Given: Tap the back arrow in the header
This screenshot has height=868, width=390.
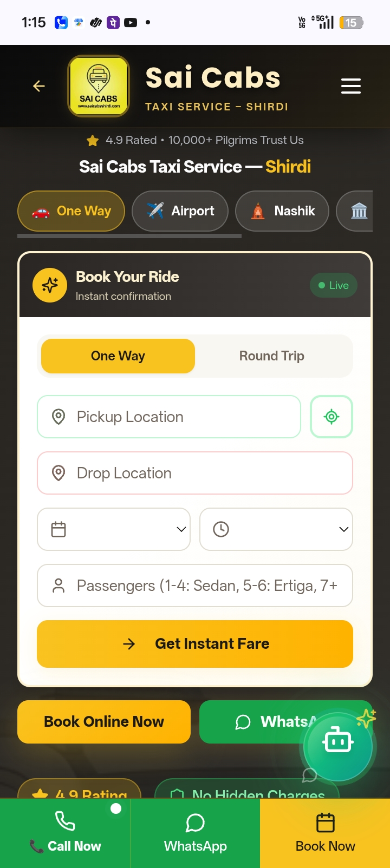Looking at the screenshot, I should [x=39, y=86].
